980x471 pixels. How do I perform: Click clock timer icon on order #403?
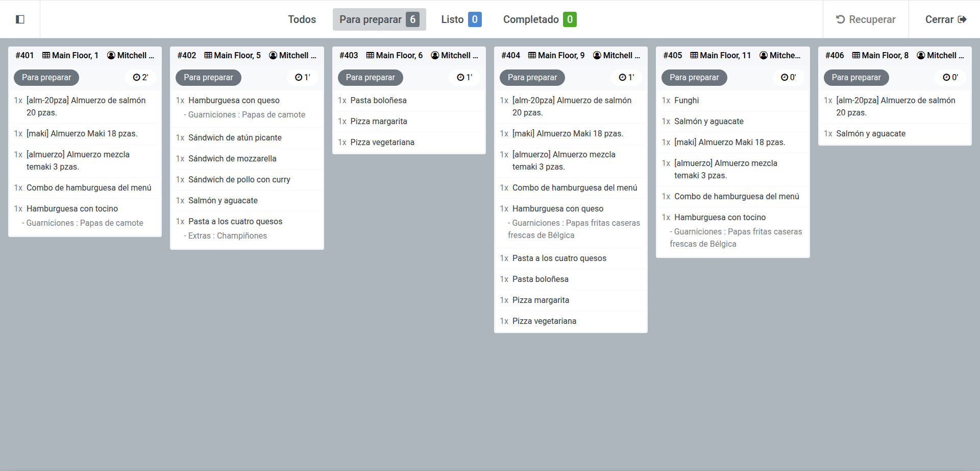point(460,78)
